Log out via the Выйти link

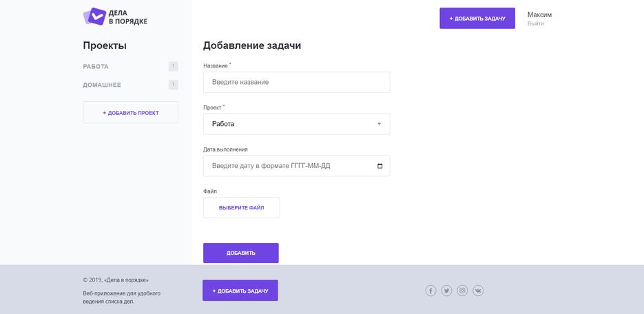coord(536,24)
